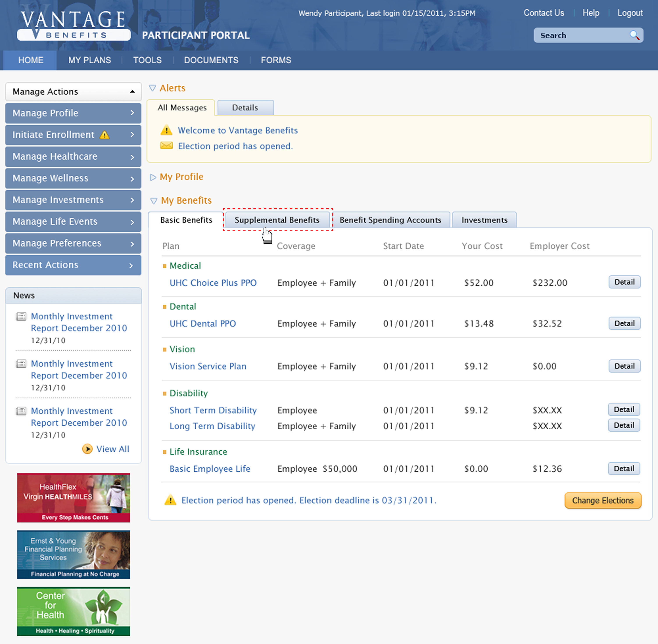Collapse the Manage Actions panel arrow
This screenshot has width=658, height=644.
coord(132,92)
